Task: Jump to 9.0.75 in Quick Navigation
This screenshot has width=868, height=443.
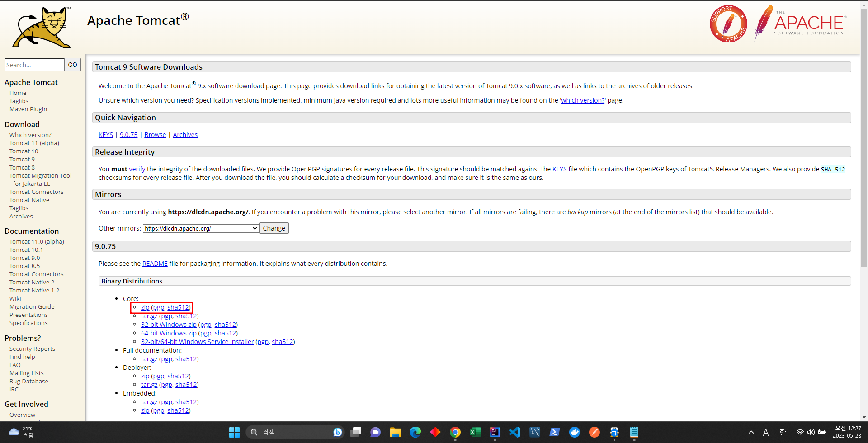Action: pos(128,135)
